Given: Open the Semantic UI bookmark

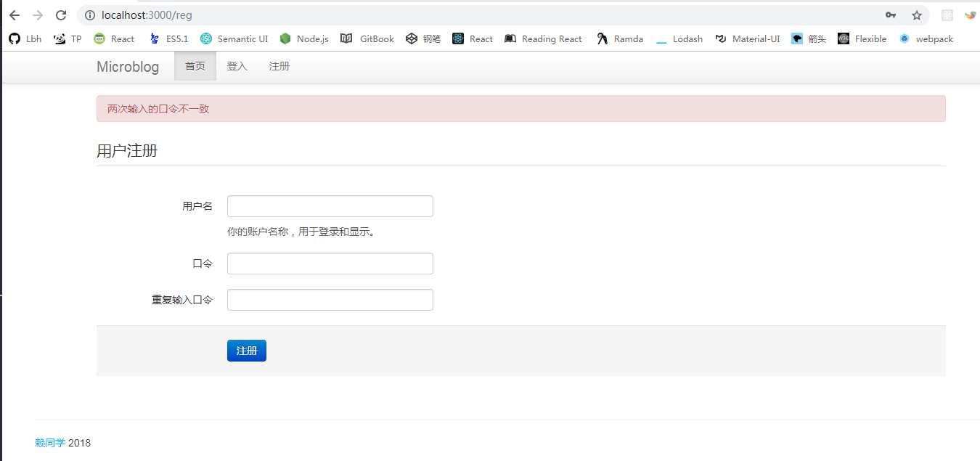Looking at the screenshot, I should point(234,39).
